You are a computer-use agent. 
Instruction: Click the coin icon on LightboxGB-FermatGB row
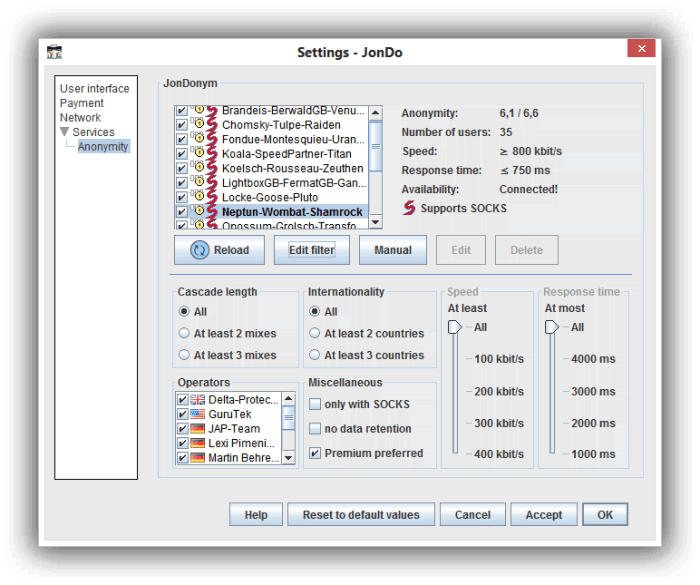tap(198, 182)
